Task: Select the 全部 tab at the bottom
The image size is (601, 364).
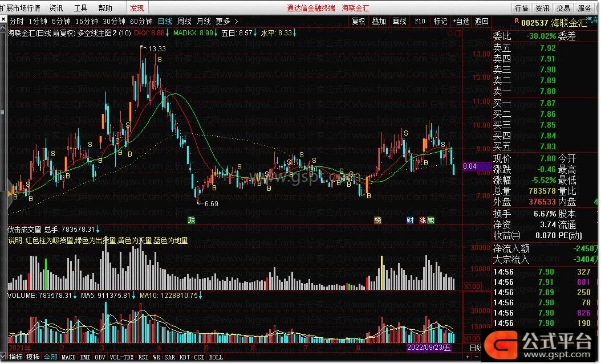Action: pyautogui.click(x=50, y=357)
